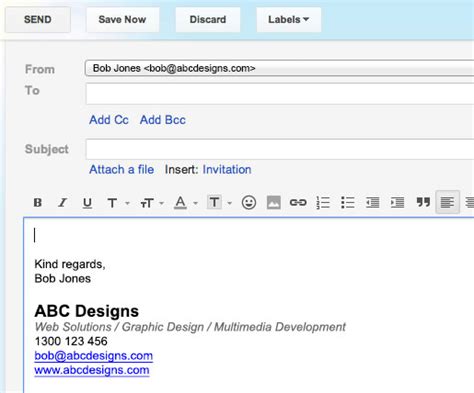Image resolution: width=474 pixels, height=393 pixels.
Task: Click the 'Kind regards,' line
Action: (x=70, y=264)
